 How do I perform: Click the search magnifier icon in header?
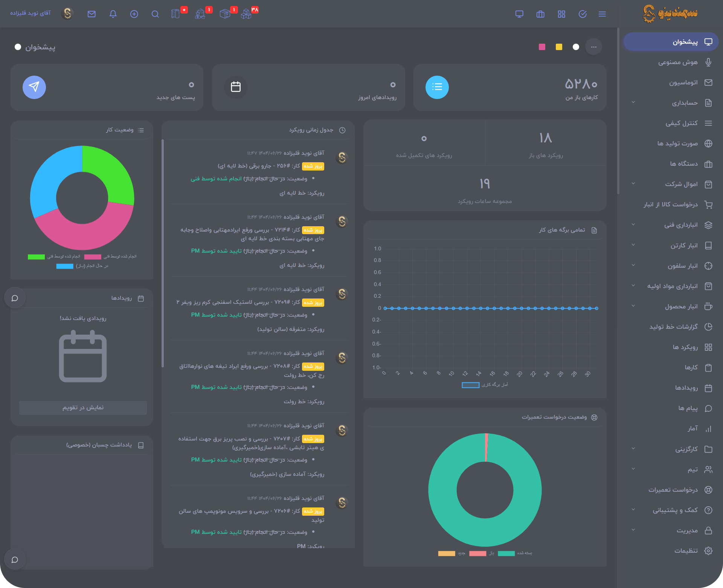[155, 14]
